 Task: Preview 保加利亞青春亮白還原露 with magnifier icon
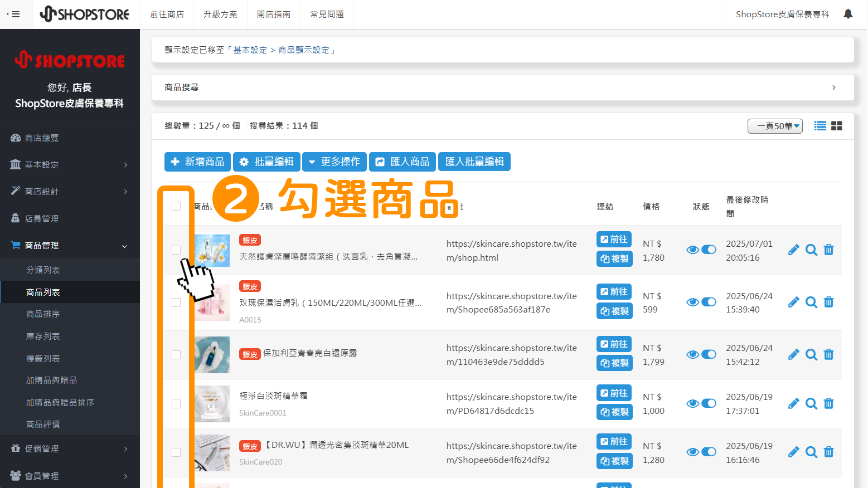click(812, 354)
